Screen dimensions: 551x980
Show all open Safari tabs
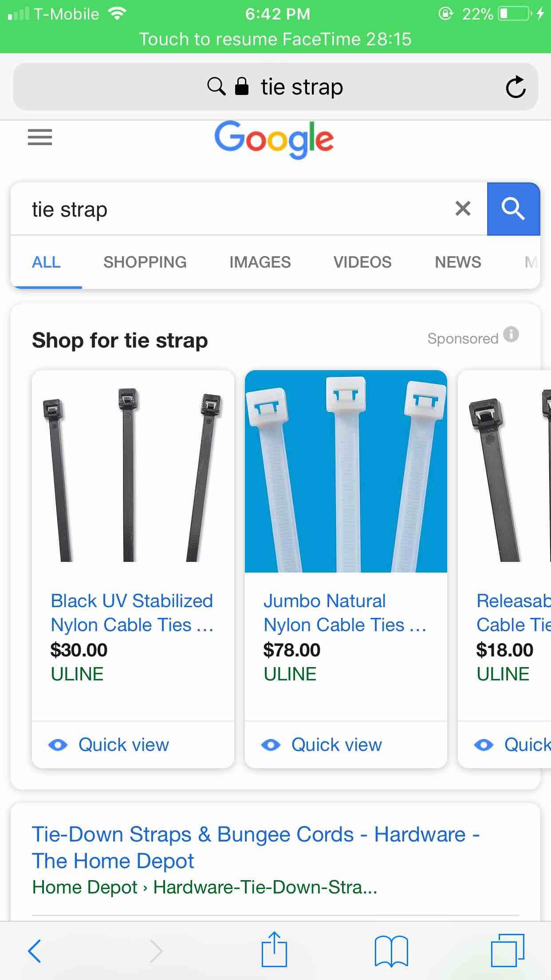[508, 951]
